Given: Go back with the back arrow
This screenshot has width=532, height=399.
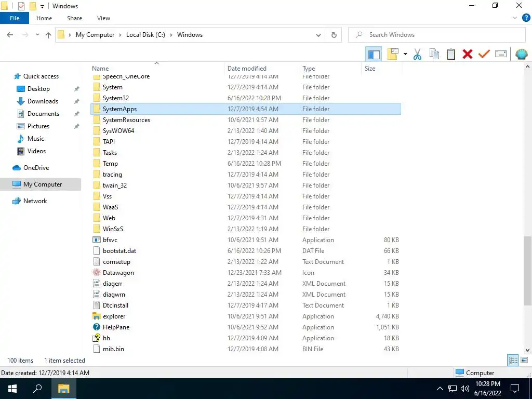Looking at the screenshot, I should pos(10,35).
